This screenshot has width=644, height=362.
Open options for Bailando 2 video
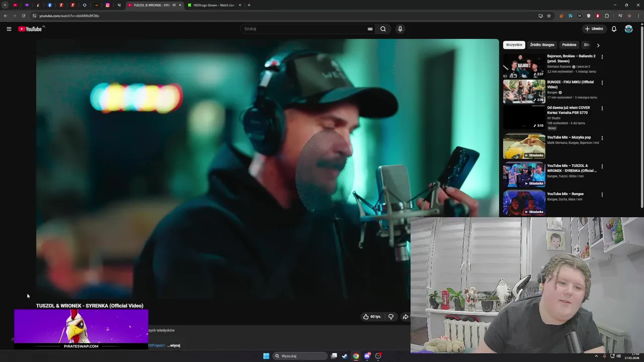tap(602, 57)
